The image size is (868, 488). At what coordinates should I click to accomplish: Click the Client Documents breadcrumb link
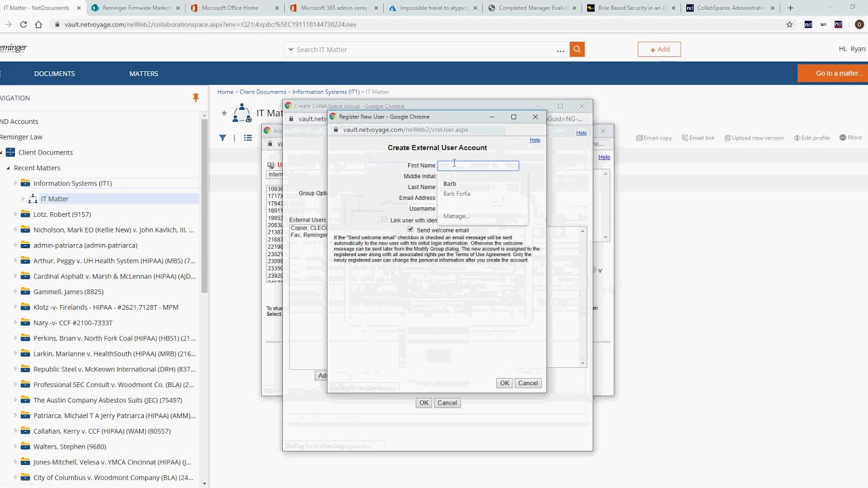(262, 91)
